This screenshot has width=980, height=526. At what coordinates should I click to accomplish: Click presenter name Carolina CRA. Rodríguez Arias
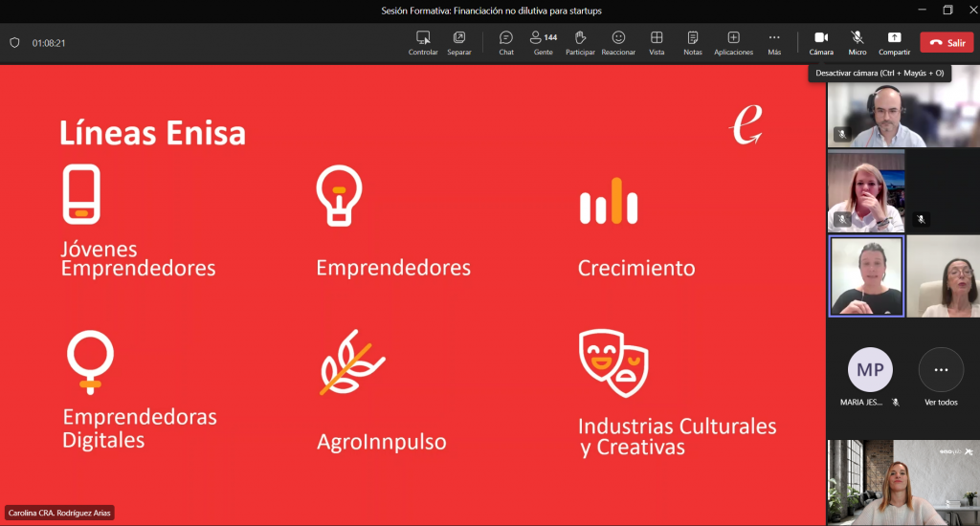[x=59, y=513]
